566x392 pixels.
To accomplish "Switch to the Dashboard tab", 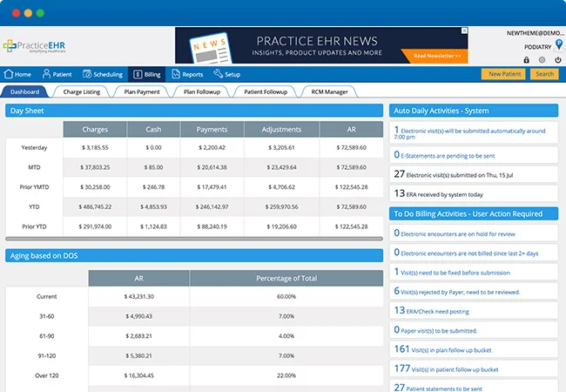I will click(x=24, y=91).
